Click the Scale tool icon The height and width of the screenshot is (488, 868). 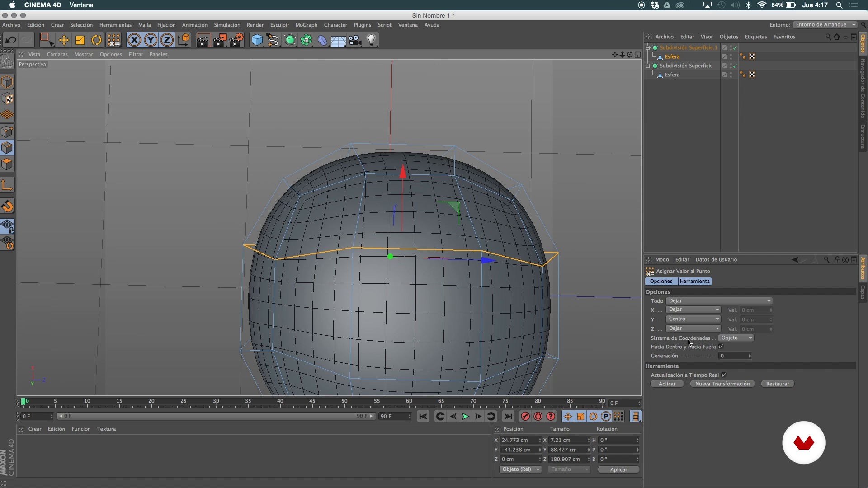coord(80,40)
